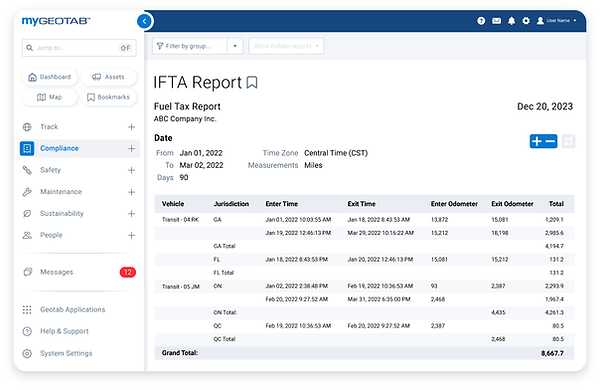Click the search magnifier icon
The height and width of the screenshot is (390, 600).
tap(29, 48)
